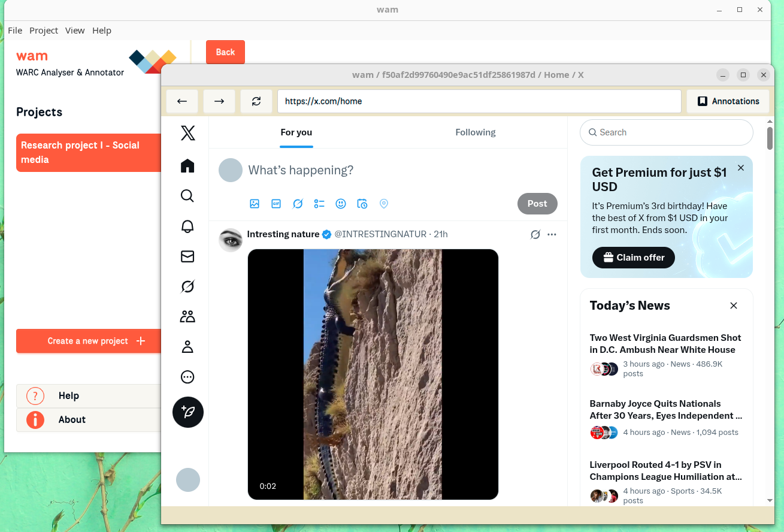Open the Communities people icon
This screenshot has width=784, height=532.
pyautogui.click(x=187, y=316)
